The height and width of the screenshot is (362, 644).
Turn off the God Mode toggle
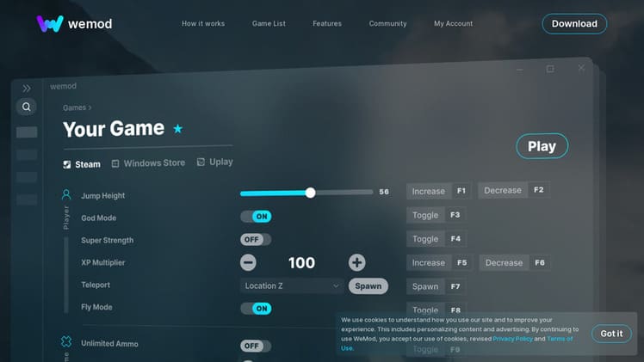click(256, 217)
